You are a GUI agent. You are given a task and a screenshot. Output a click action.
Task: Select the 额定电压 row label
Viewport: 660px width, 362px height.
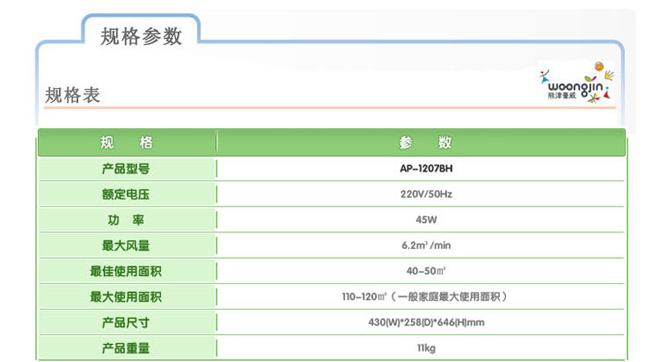[126, 194]
